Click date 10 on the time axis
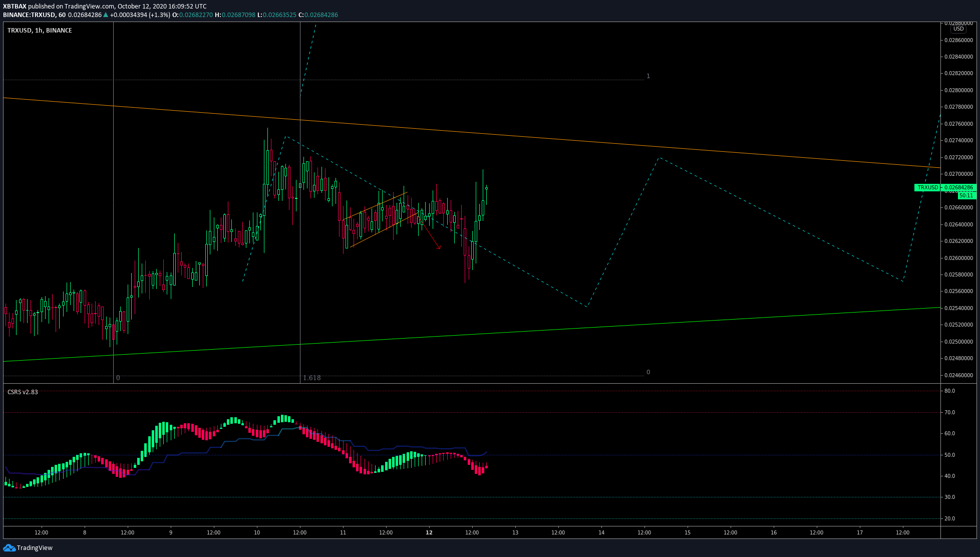 (x=257, y=532)
